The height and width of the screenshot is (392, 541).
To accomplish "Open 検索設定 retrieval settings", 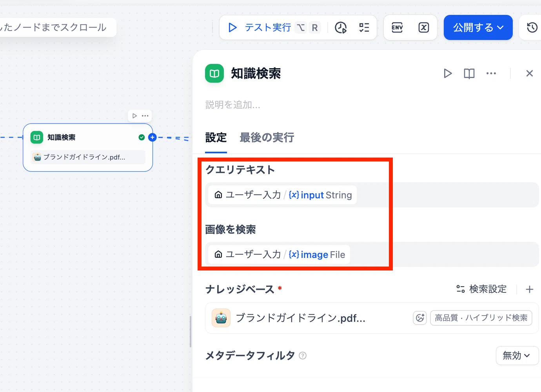I will [481, 289].
